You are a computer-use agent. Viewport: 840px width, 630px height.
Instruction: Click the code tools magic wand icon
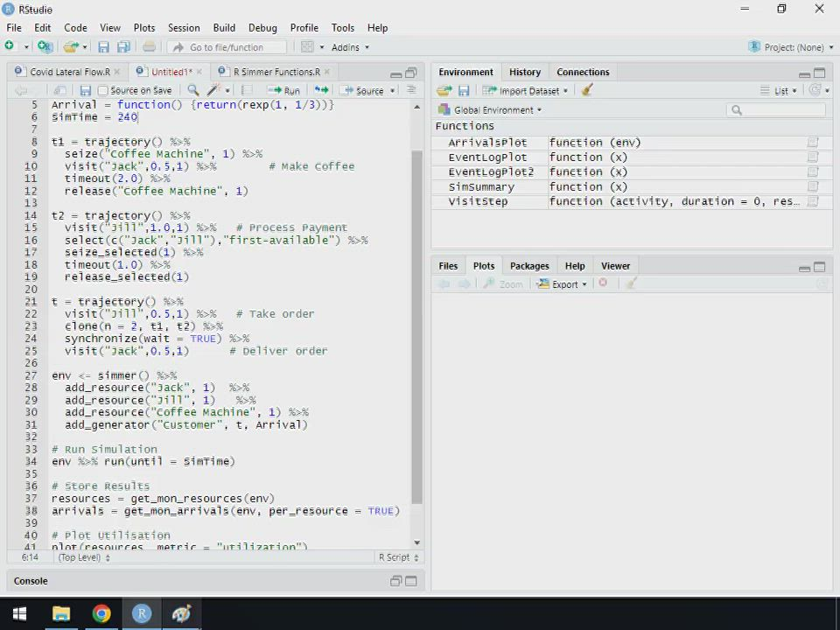coord(213,90)
